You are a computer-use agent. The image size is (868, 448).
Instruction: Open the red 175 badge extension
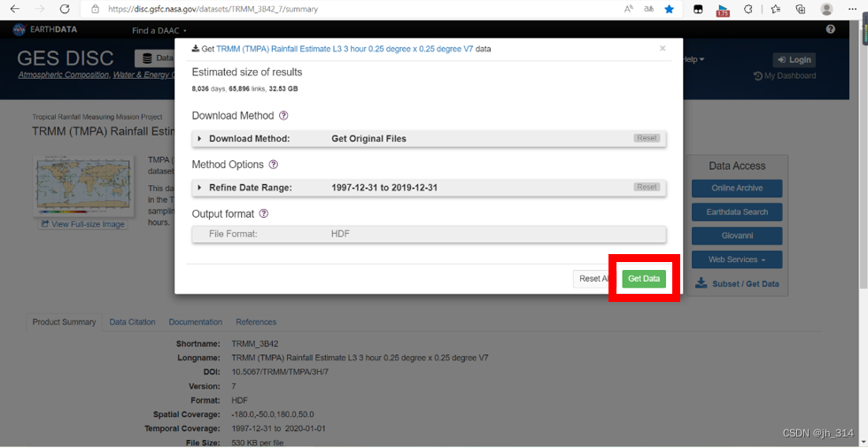click(723, 10)
